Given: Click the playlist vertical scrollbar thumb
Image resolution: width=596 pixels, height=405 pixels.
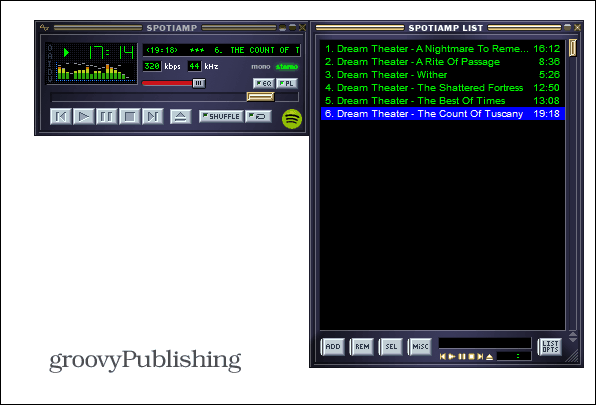Looking at the screenshot, I should click(572, 48).
